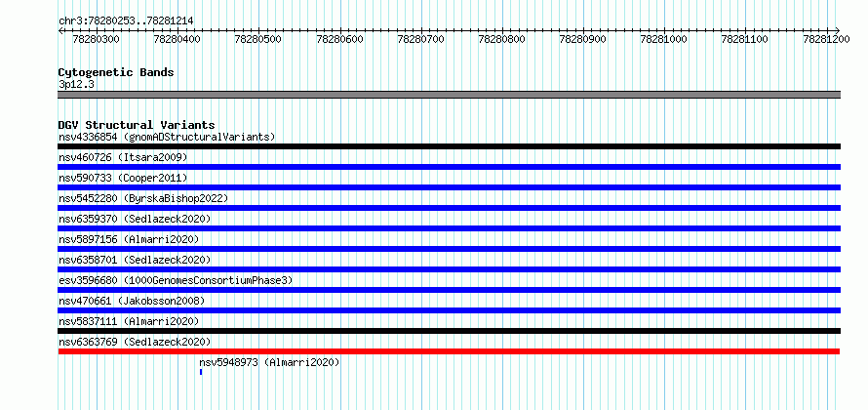Select the blue nsv5897156 variant bar
This screenshot has height=410, width=868.
[449, 249]
